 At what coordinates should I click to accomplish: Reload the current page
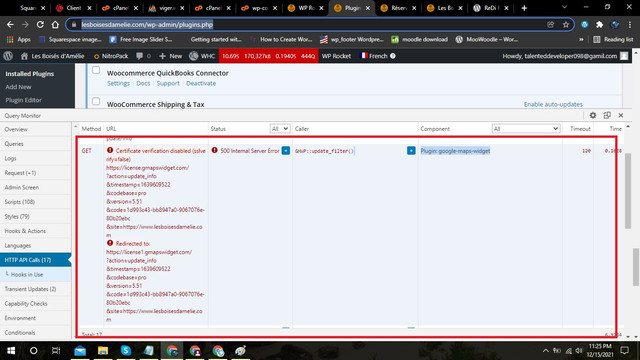[x=40, y=24]
